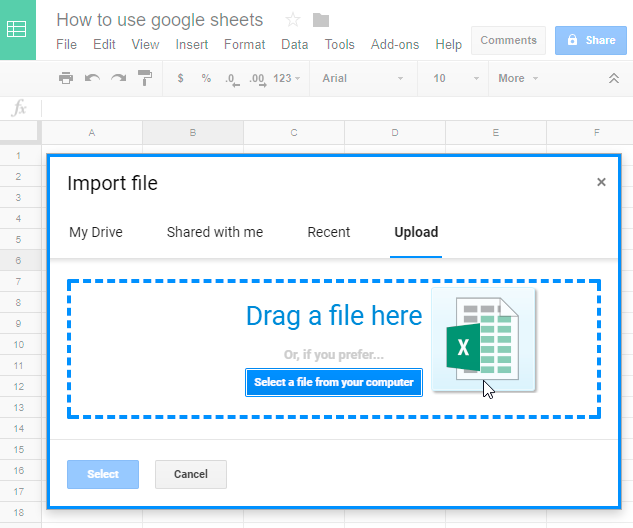
Task: Open the View menu
Action: pos(145,44)
